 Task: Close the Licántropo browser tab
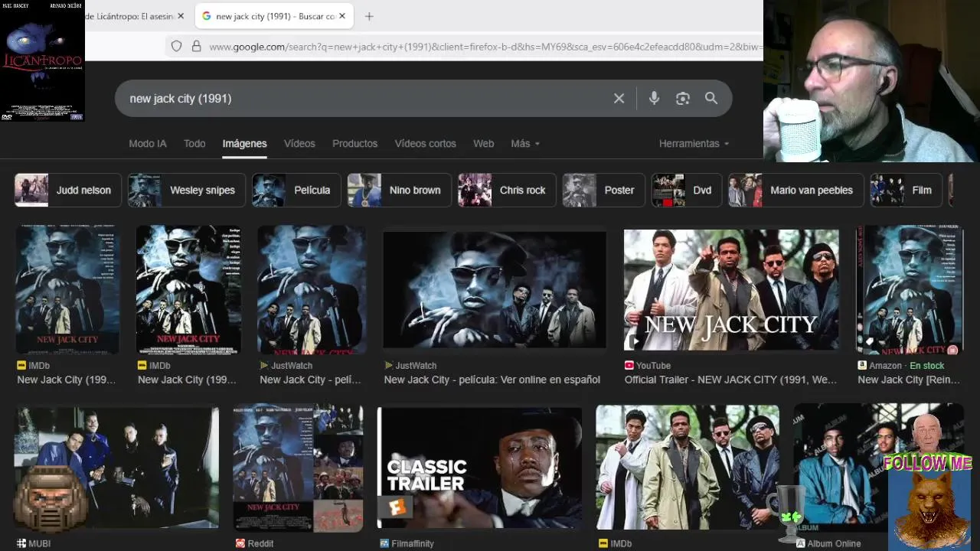pyautogui.click(x=181, y=16)
